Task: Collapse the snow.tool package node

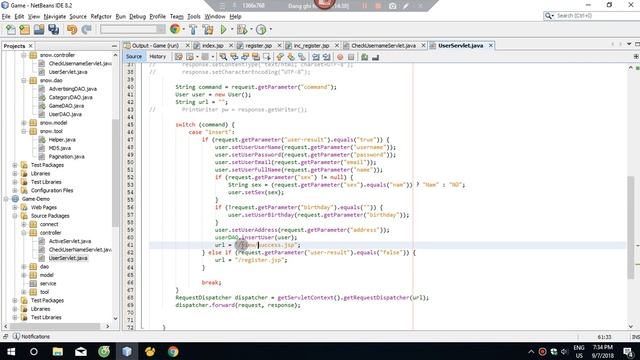Action: click(24, 131)
